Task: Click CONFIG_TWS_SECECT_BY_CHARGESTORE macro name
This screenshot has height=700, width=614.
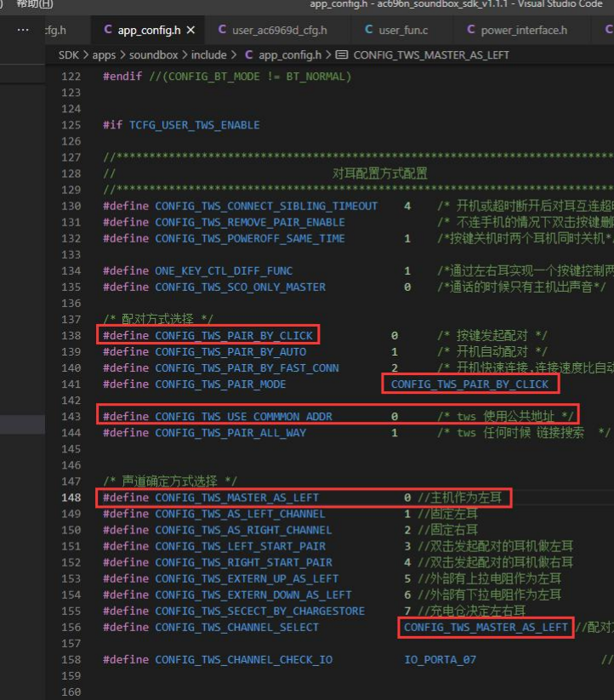Action: tap(259, 611)
